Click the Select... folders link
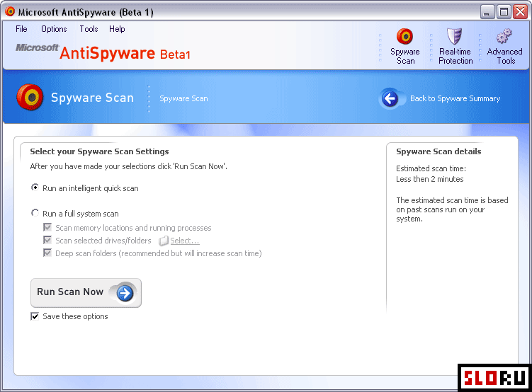The image size is (532, 392). pos(185,241)
